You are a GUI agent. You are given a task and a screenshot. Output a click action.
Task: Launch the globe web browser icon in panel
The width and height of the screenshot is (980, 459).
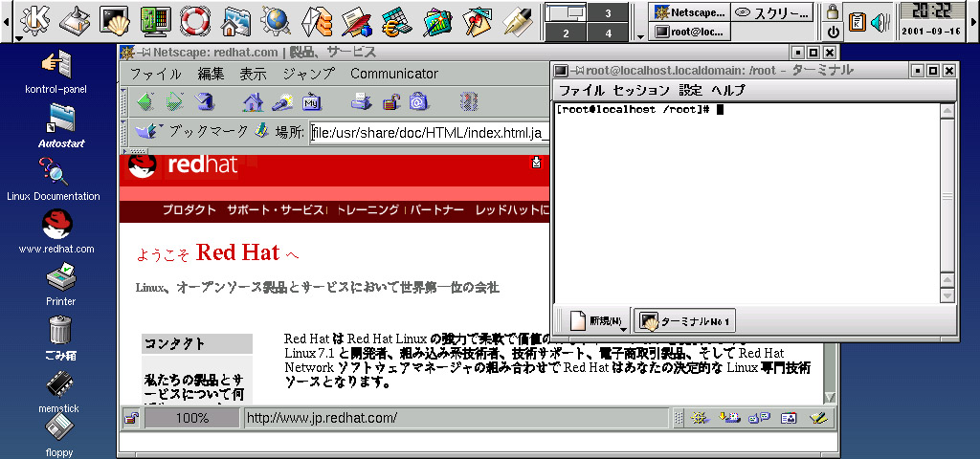point(275,21)
